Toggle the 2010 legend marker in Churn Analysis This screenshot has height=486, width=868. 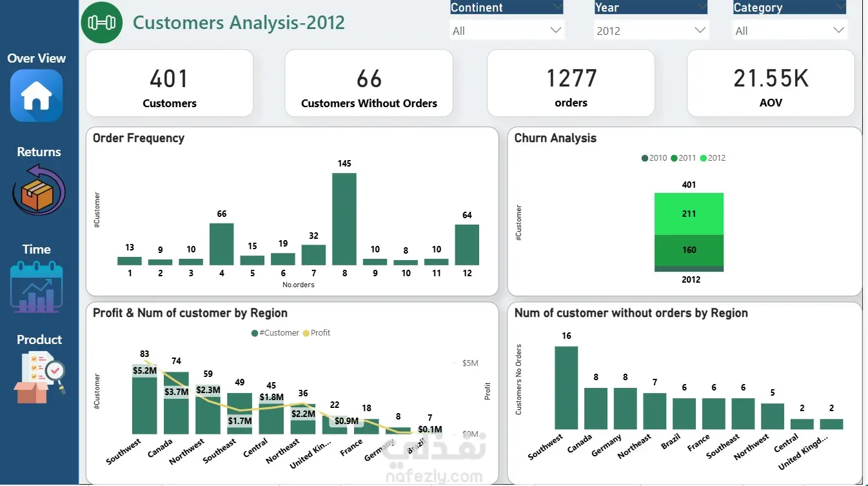(645, 158)
